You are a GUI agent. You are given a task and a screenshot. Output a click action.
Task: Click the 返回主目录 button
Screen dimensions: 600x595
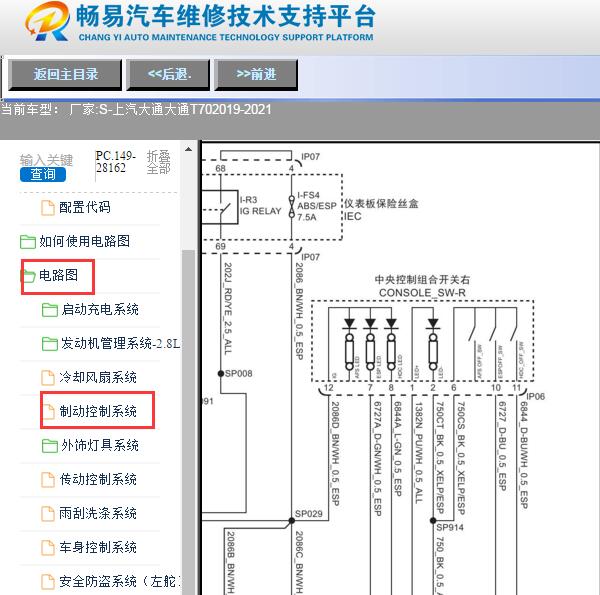65,75
